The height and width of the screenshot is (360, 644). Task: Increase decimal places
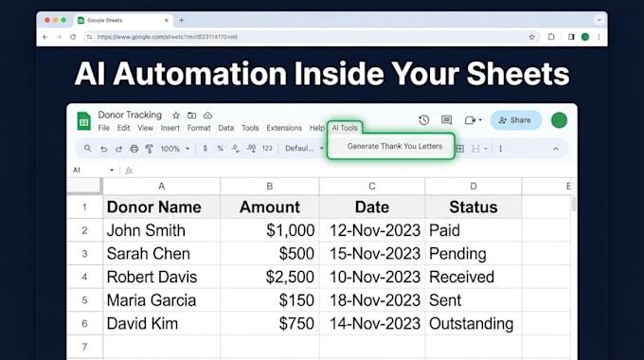[x=251, y=149]
